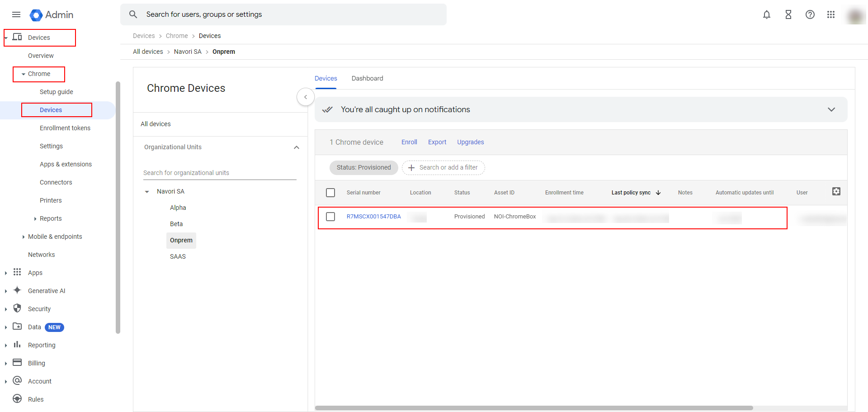Sort by Serial number column
This screenshot has height=412, width=868.
[x=363, y=193]
